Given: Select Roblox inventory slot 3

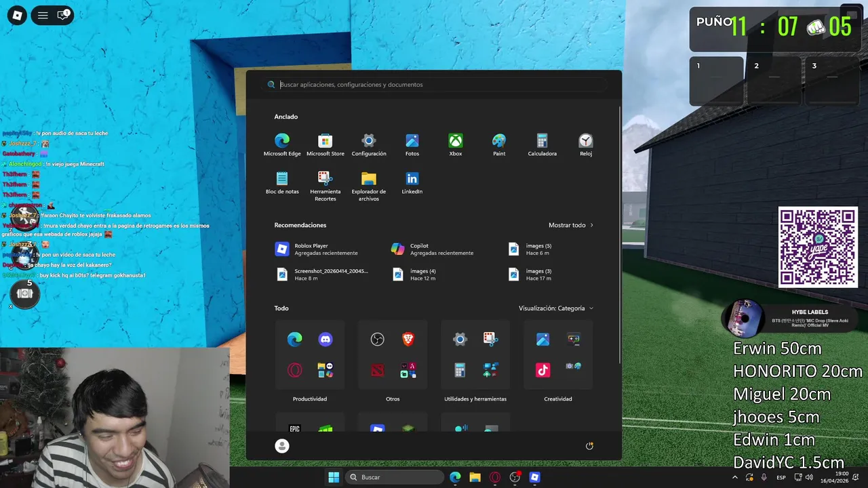Looking at the screenshot, I should point(832,81).
